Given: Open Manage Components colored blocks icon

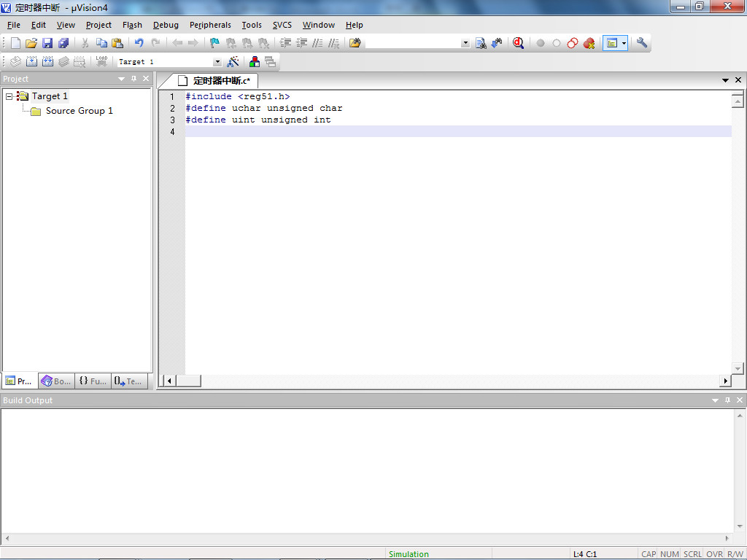Looking at the screenshot, I should (255, 61).
